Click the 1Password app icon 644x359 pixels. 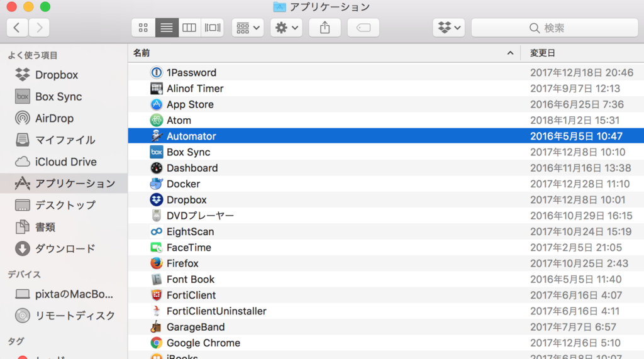[156, 73]
